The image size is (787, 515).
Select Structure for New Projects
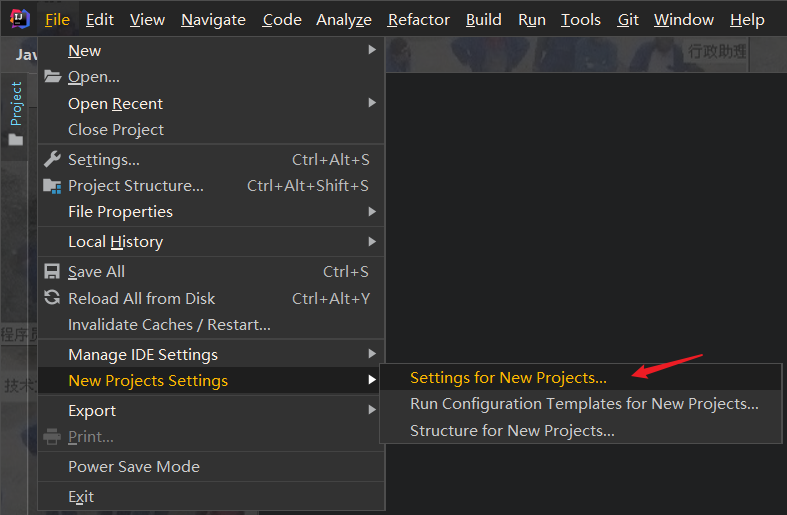coord(512,431)
